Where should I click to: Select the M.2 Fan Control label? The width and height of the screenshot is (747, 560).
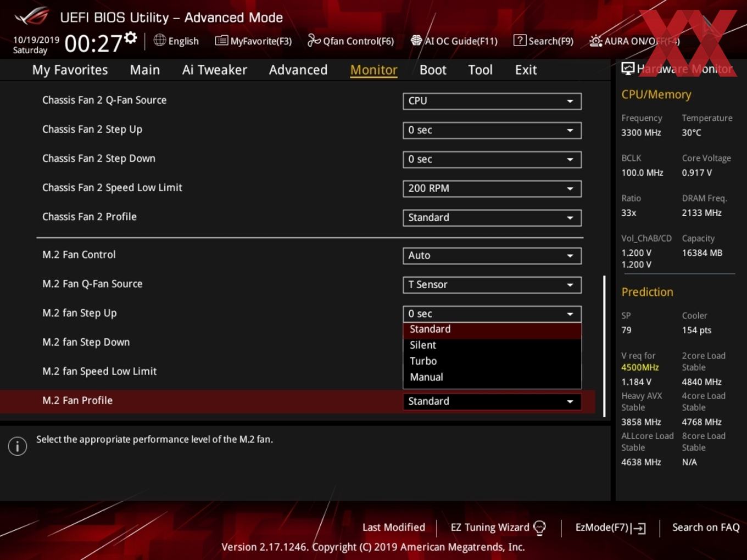pyautogui.click(x=79, y=255)
